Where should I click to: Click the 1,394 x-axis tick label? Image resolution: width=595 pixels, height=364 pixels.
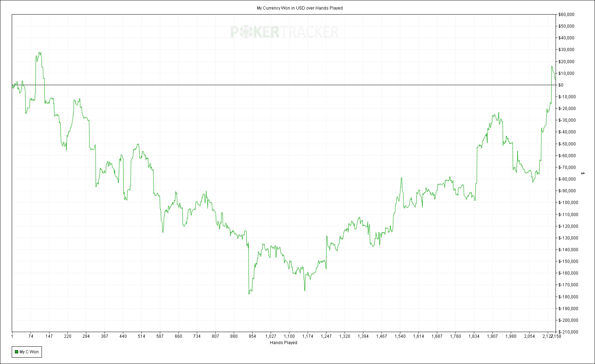pyautogui.click(x=363, y=336)
